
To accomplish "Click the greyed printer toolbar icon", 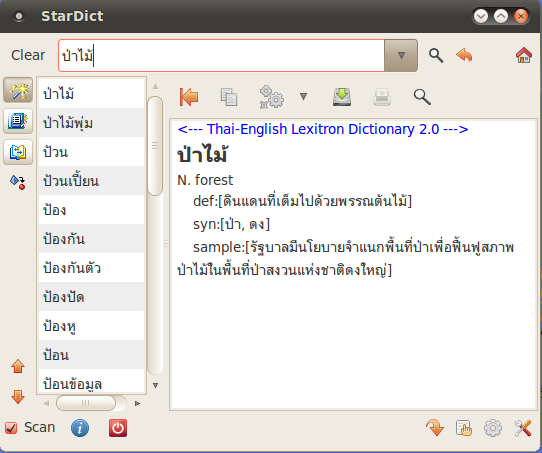I will [x=382, y=97].
